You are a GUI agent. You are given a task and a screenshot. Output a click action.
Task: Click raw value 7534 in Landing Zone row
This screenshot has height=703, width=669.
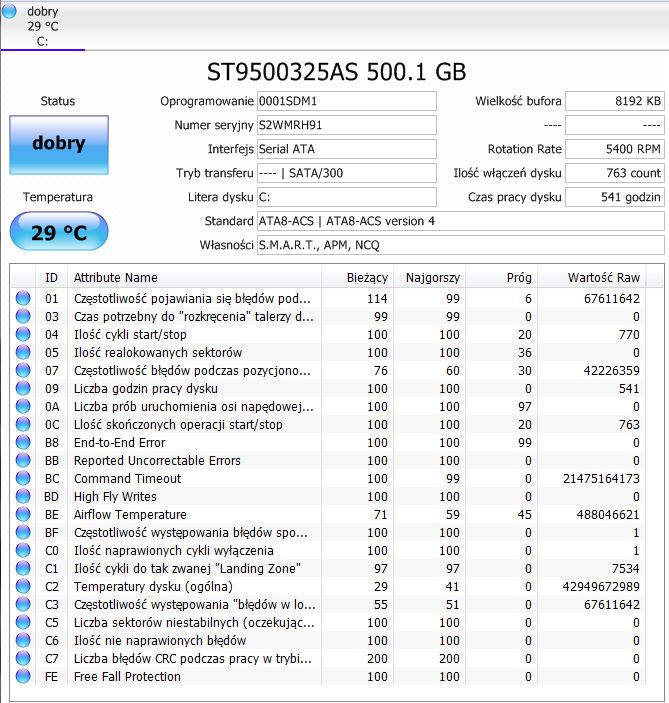(626, 568)
